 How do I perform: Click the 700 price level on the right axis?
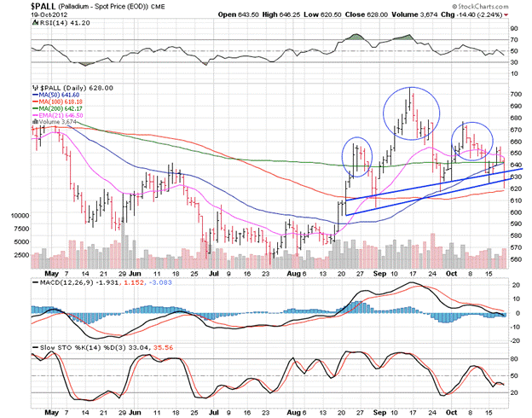(x=518, y=93)
